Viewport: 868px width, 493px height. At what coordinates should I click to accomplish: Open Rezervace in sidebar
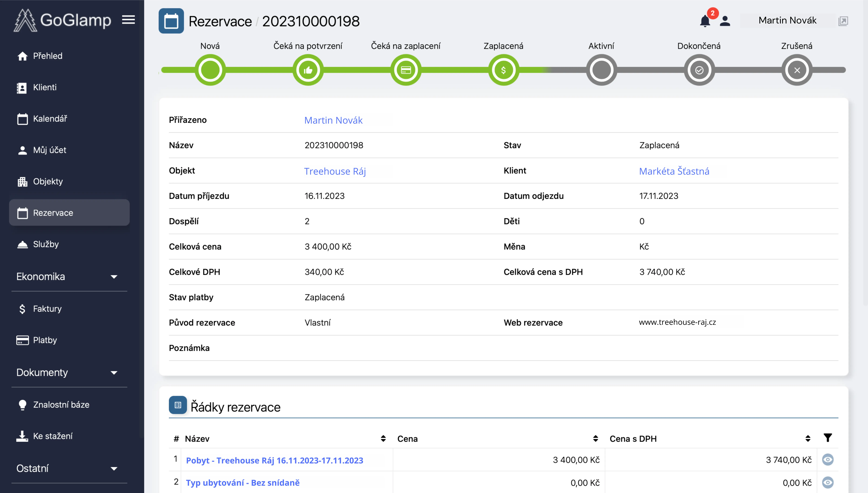tap(69, 213)
